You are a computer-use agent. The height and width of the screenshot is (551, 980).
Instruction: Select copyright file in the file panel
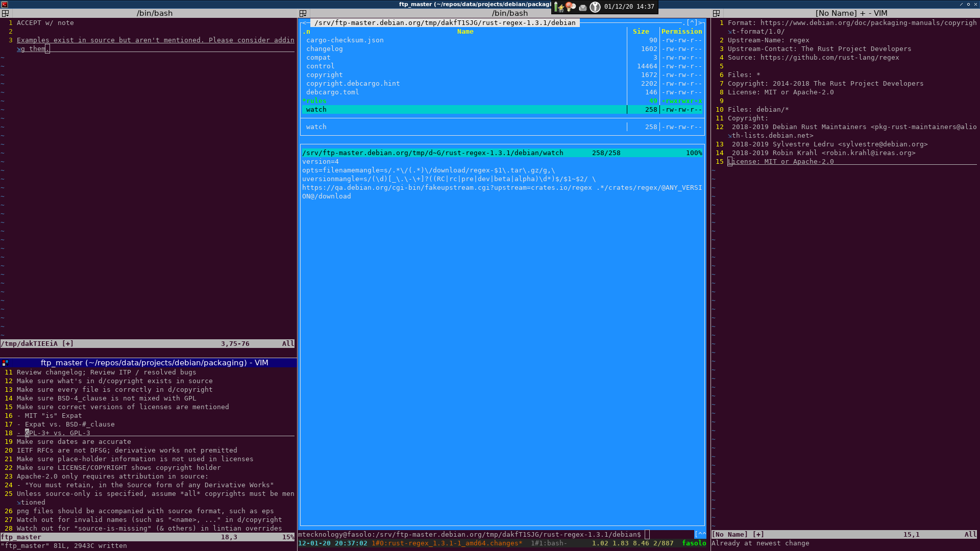[x=324, y=75]
